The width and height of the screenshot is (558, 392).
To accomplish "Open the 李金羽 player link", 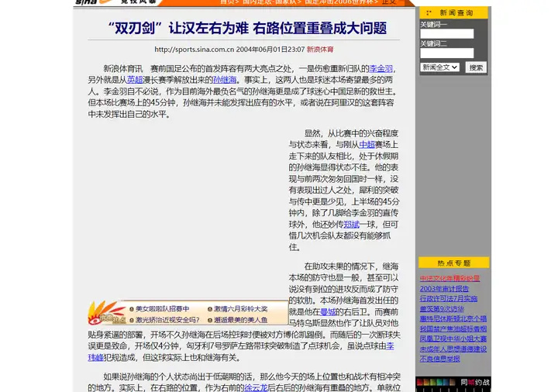I will (381, 69).
